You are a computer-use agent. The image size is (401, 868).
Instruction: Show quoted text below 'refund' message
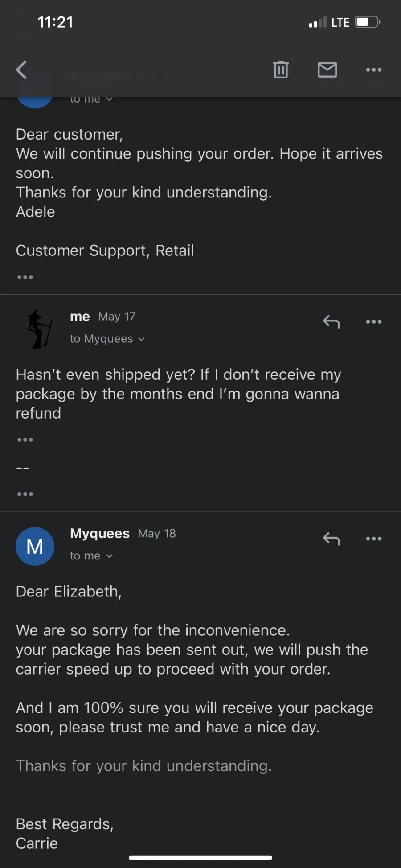(x=25, y=440)
